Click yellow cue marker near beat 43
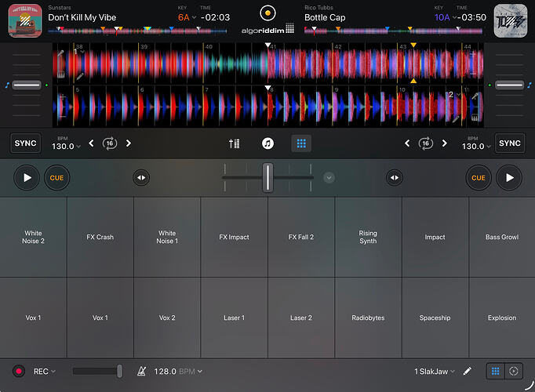 click(x=413, y=45)
